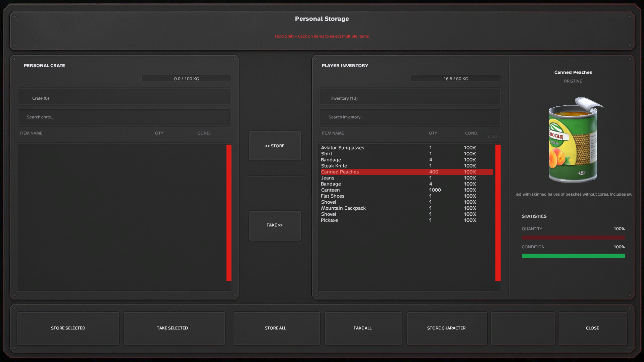Screen dimensions: 644x362
Task: Click the 0.0 / 100 KG weight bar
Action: tap(186, 79)
